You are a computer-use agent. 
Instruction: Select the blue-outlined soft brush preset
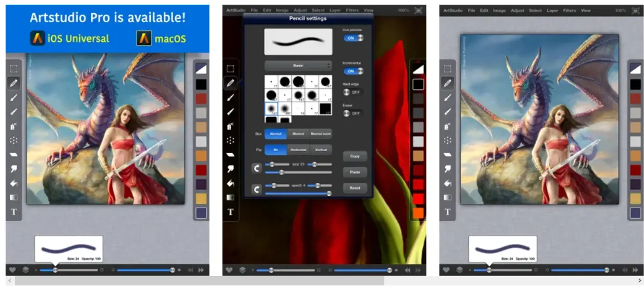(271, 108)
